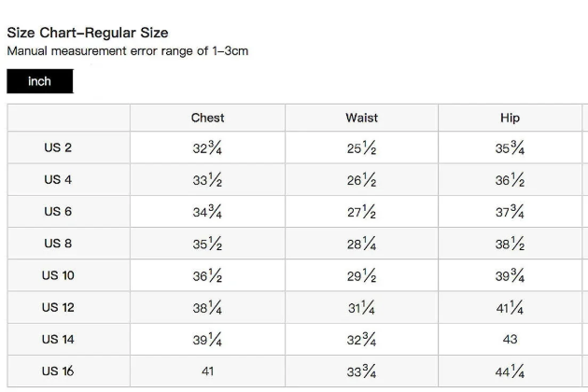This screenshot has height=392, width=588.
Task: Click the US 16 row label
Action: point(58,371)
